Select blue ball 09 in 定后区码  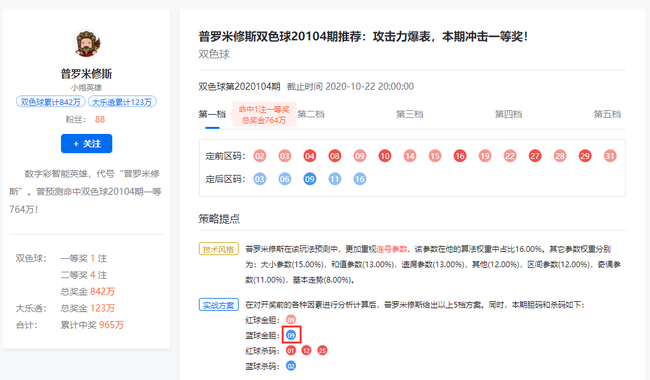(310, 179)
